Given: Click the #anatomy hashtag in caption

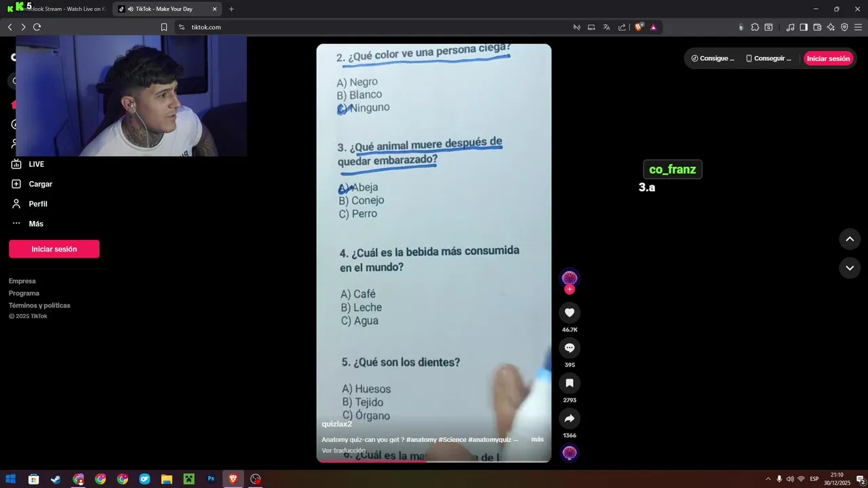Looking at the screenshot, I should 421,439.
